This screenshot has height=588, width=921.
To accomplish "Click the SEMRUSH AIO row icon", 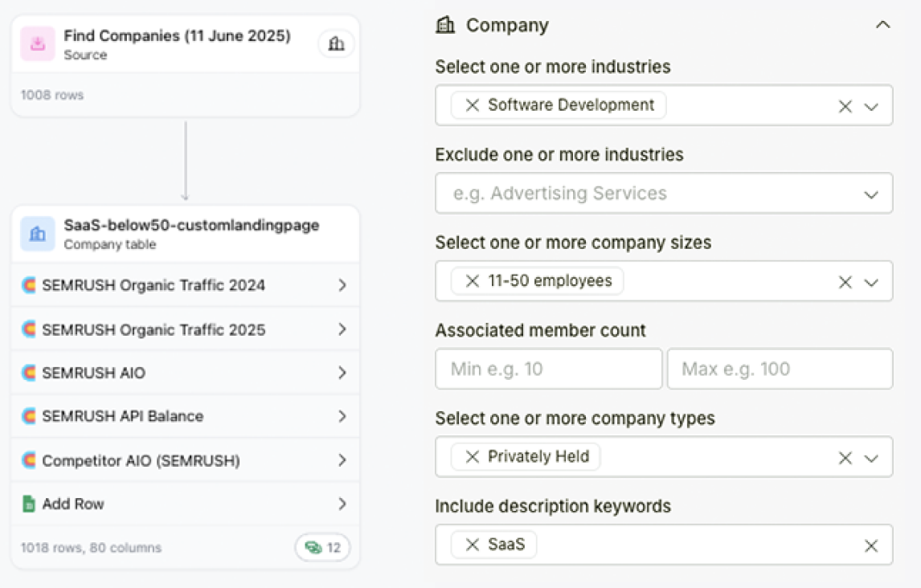I will [x=28, y=373].
